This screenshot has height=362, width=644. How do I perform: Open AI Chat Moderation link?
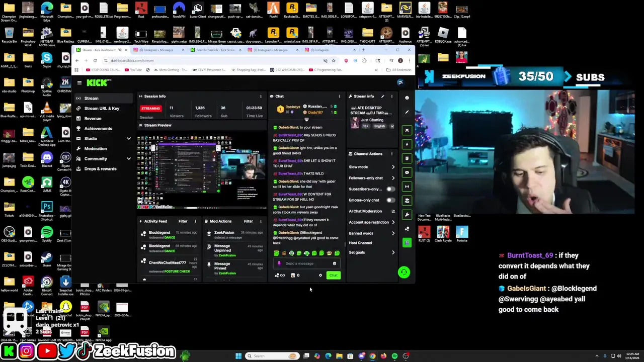coord(371,211)
